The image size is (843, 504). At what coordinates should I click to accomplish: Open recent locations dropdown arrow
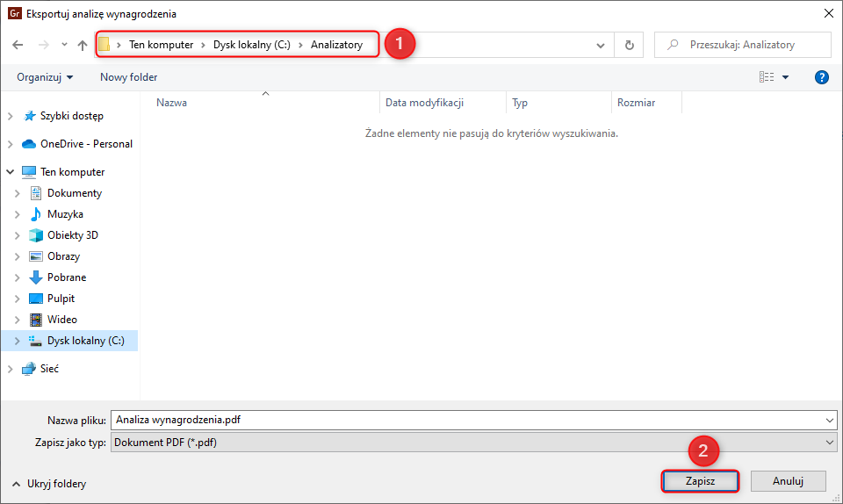pos(64,45)
